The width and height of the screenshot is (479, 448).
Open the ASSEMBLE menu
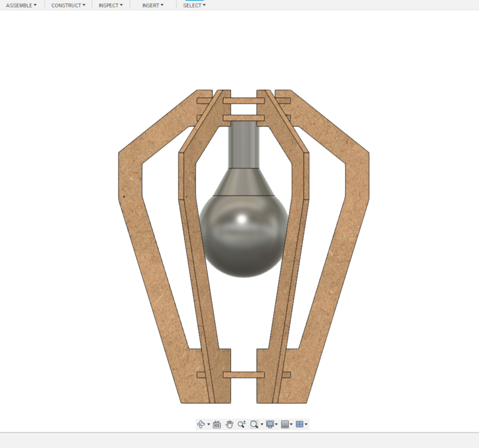pos(21,5)
